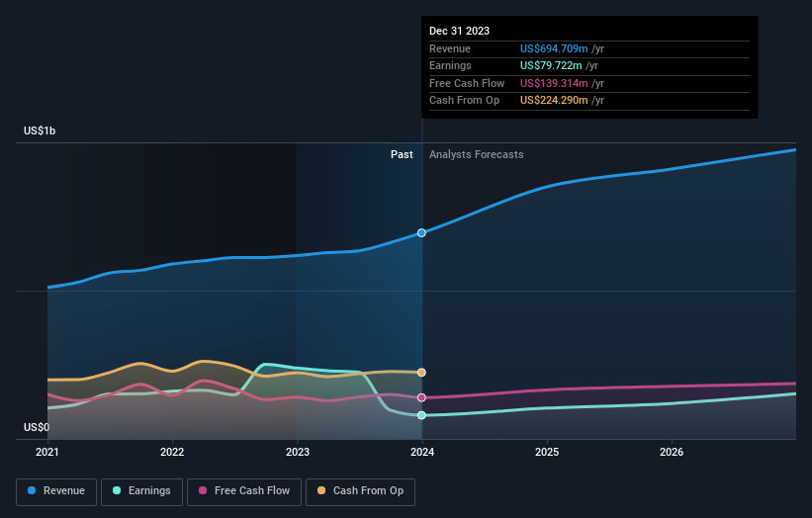The height and width of the screenshot is (518, 812).
Task: Click the US$1b axis label
Action: [40, 130]
